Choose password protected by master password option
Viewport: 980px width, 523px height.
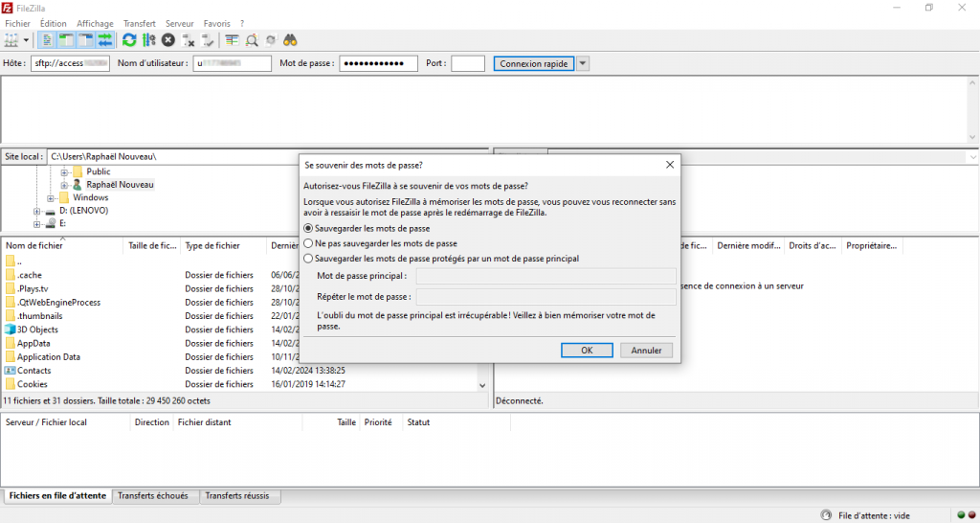pos(308,259)
